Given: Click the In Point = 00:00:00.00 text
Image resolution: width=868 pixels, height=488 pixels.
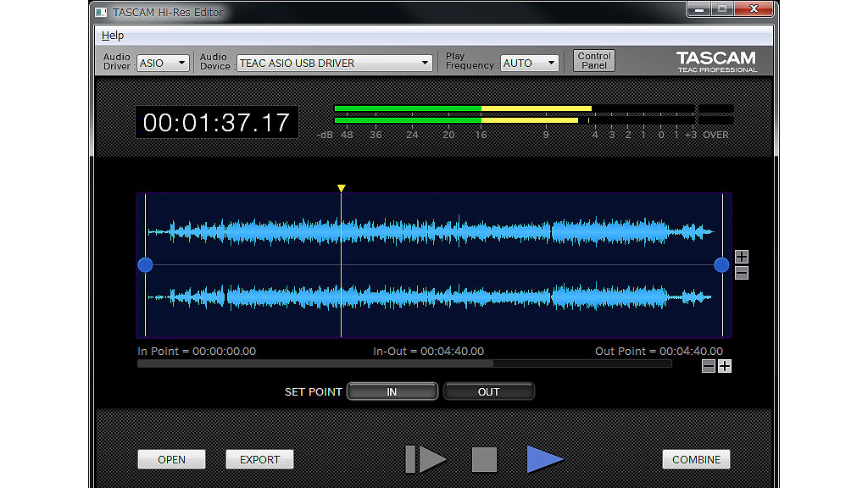Looking at the screenshot, I should point(197,352).
